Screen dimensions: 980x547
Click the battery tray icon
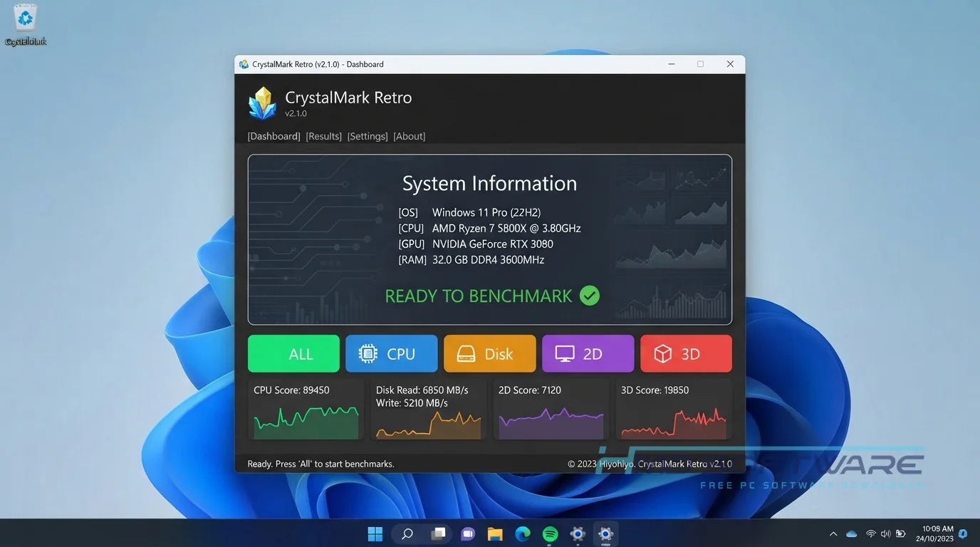click(x=901, y=533)
